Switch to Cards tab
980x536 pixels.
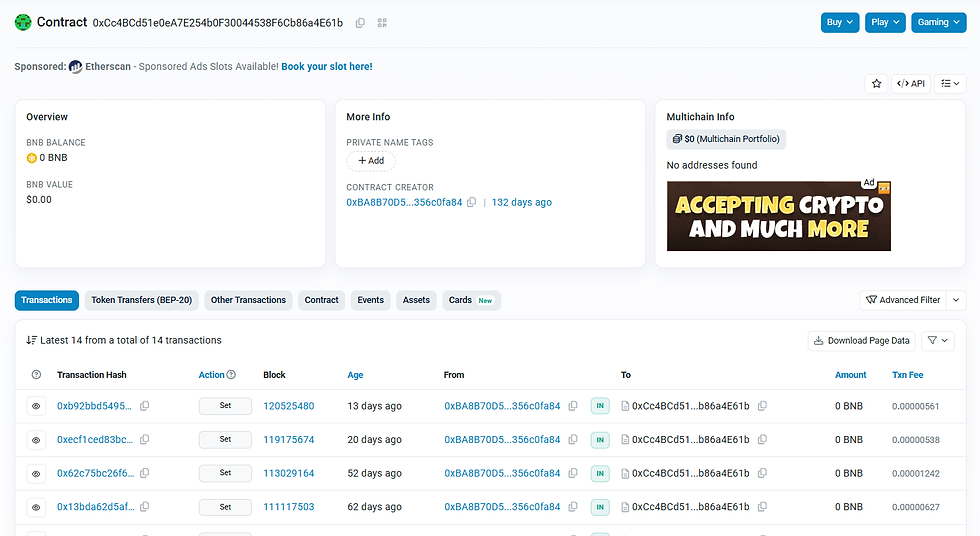[x=471, y=300]
